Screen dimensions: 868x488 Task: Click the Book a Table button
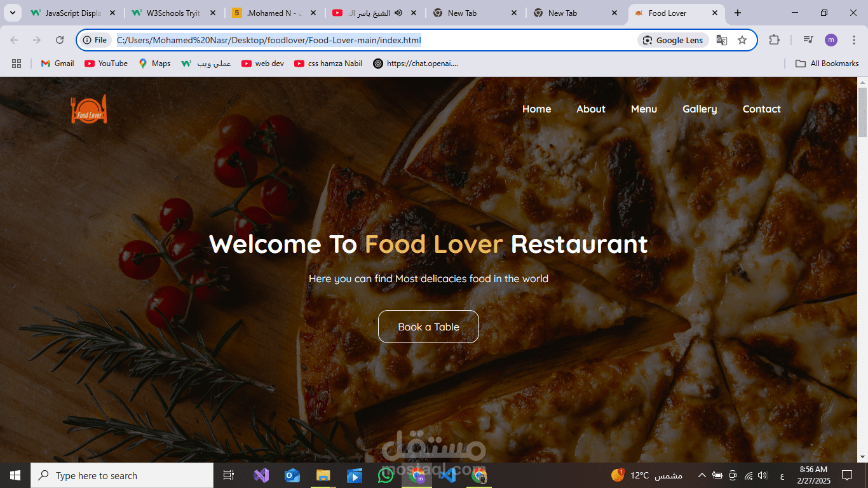428,327
